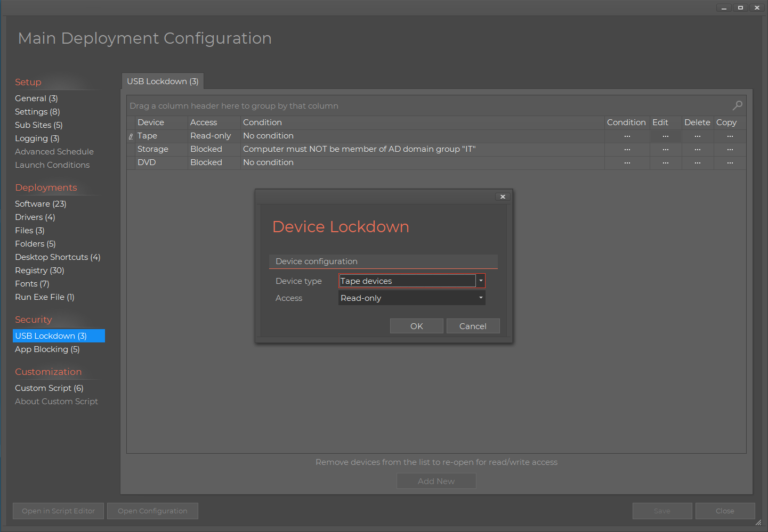Viewport: 768px width, 532px height.
Task: Select the USB Lockdown (3) tab
Action: (x=163, y=81)
